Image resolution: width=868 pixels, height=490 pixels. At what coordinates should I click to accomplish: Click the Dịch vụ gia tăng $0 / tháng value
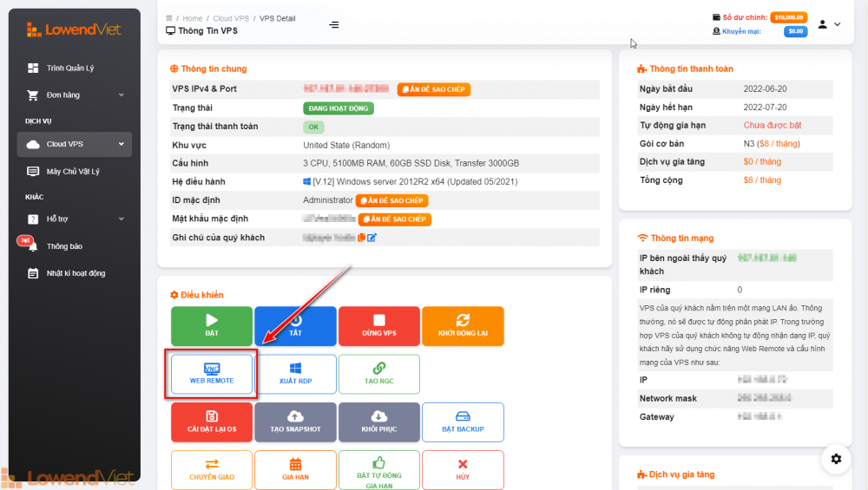click(762, 162)
